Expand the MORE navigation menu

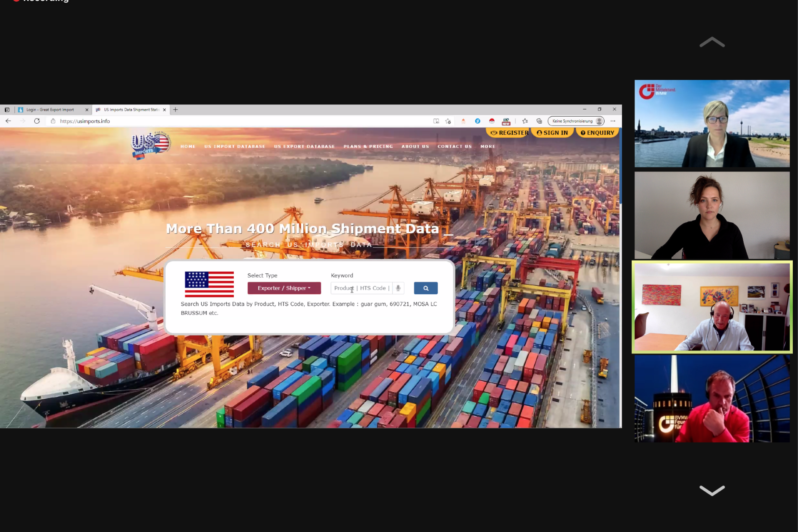(488, 146)
